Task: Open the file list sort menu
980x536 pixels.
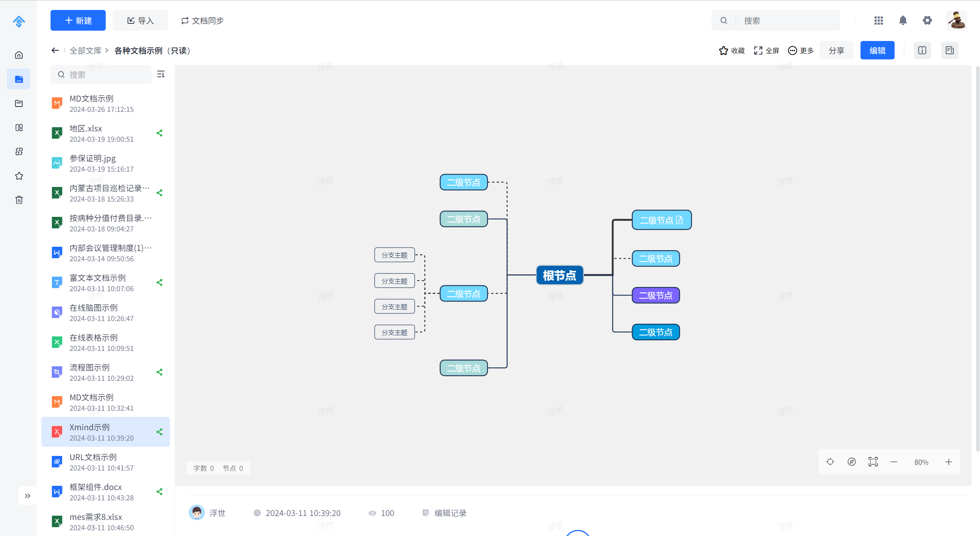Action: pos(161,74)
